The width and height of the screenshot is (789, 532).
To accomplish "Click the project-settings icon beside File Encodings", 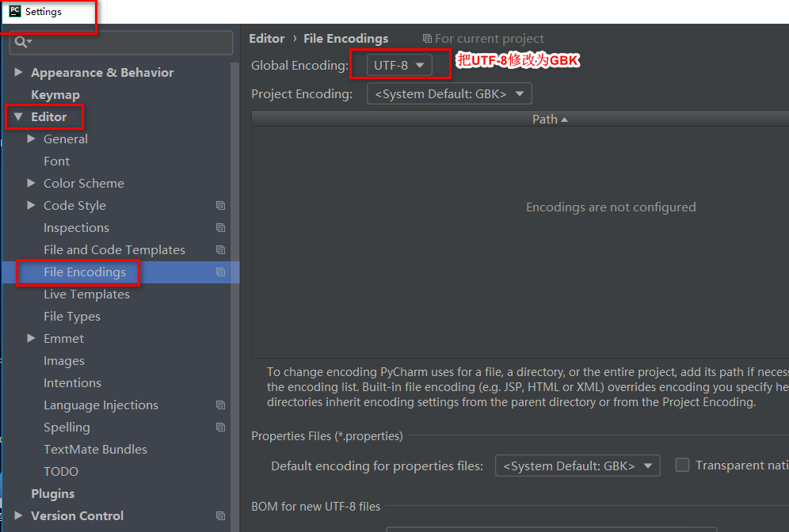I will 220,272.
